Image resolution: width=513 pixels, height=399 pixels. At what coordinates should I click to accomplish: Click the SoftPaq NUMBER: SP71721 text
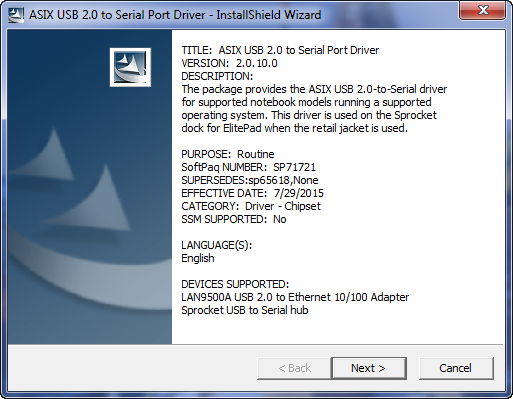(x=248, y=167)
